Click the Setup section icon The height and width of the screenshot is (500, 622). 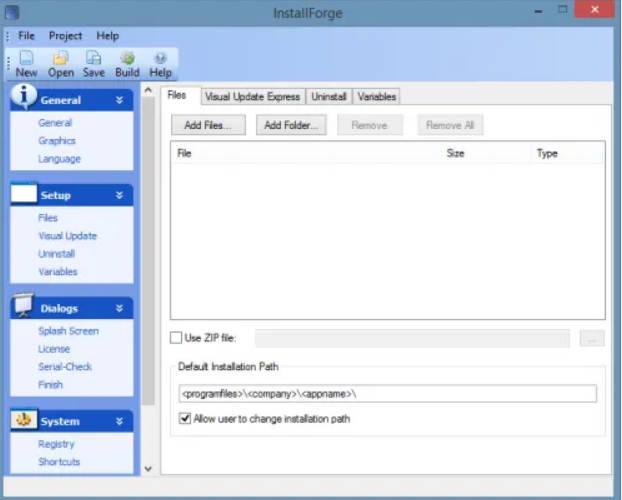(24, 194)
